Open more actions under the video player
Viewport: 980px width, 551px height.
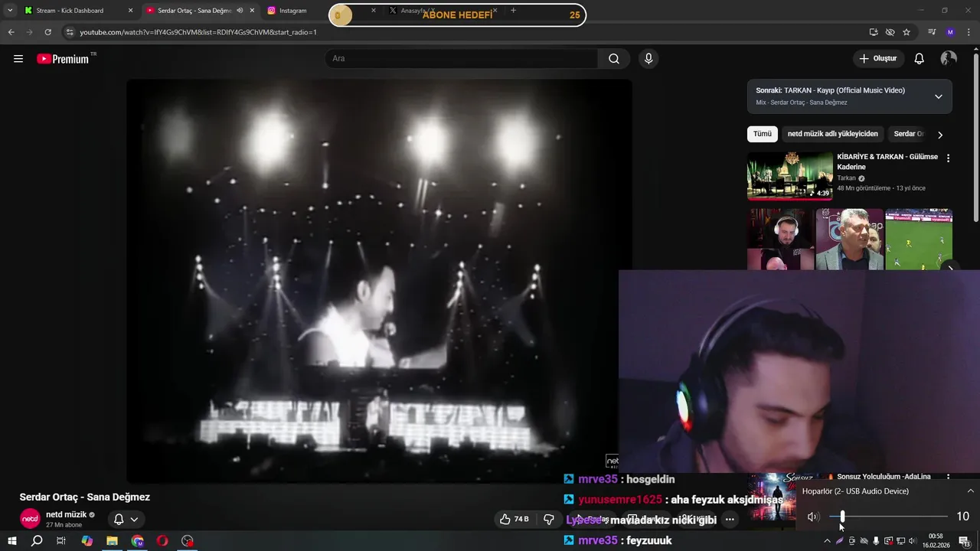[730, 520]
